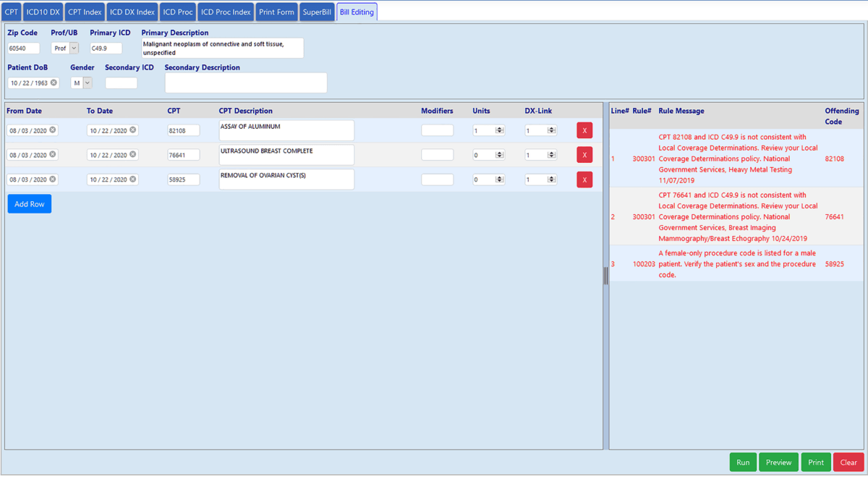Click the Secondary ICD input field
Image resolution: width=868 pixels, height=477 pixels.
(x=121, y=83)
